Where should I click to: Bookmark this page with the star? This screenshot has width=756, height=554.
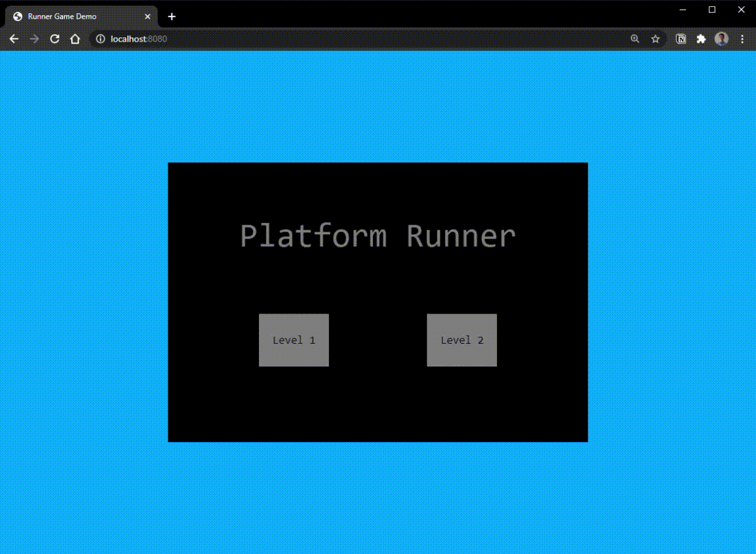(655, 39)
